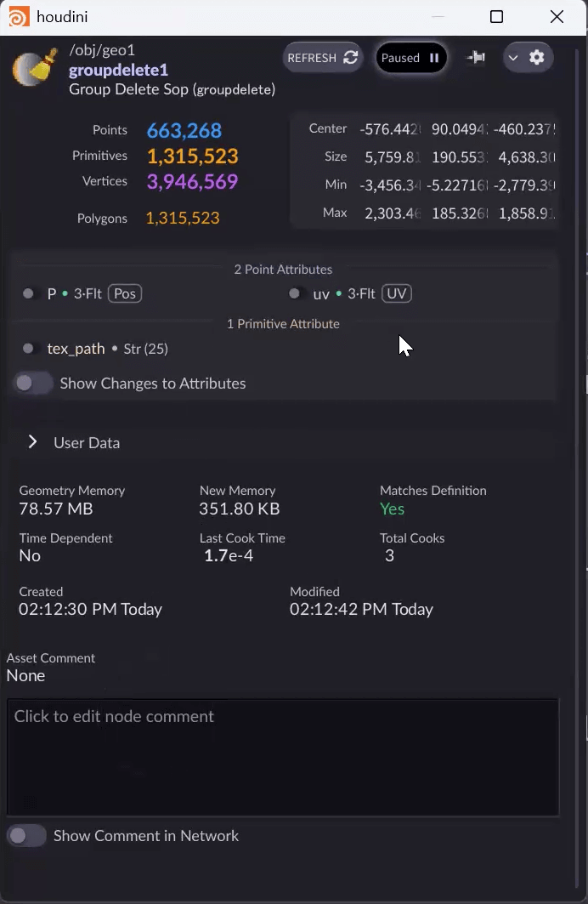Click the node comment text box
The width and height of the screenshot is (588, 904).
283,757
